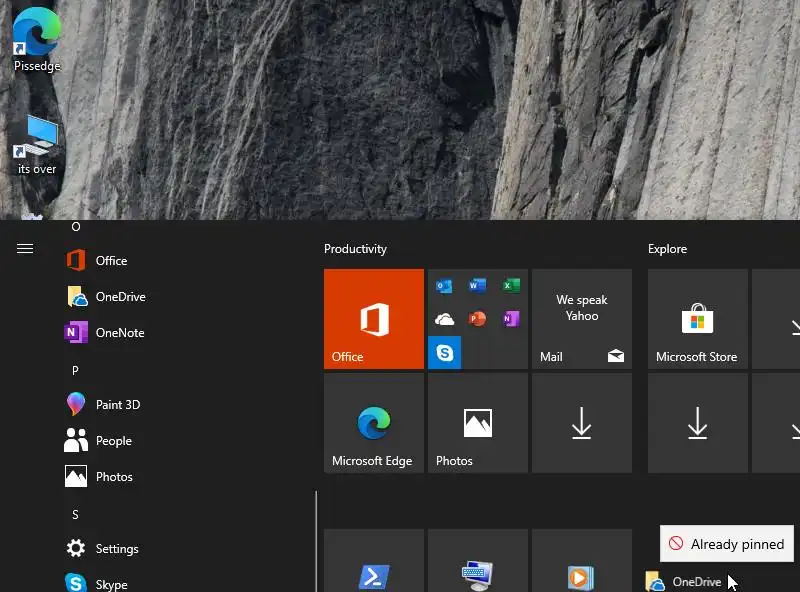Click the app list scrollbar
This screenshot has height=592, width=800.
point(316,541)
